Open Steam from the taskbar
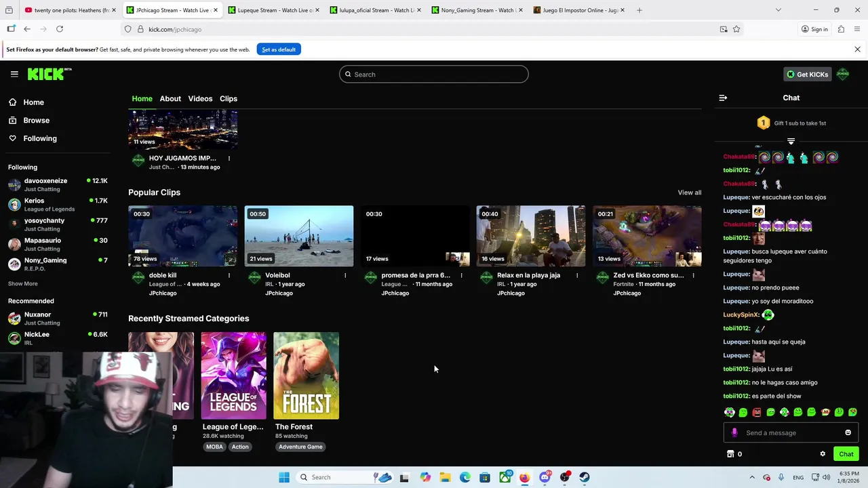Image resolution: width=868 pixels, height=488 pixels. coord(585,477)
